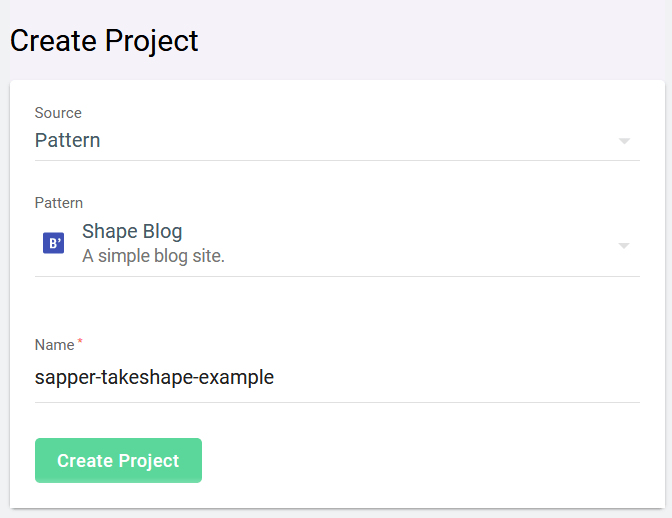Click the red required asterisk next to Name

pos(80,341)
